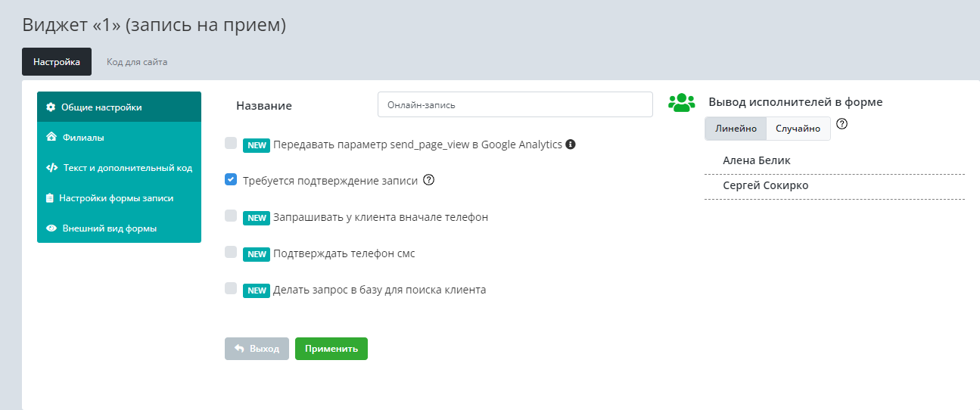Switch to Код для сайта tab
The height and width of the screenshot is (410, 980).
click(x=137, y=62)
